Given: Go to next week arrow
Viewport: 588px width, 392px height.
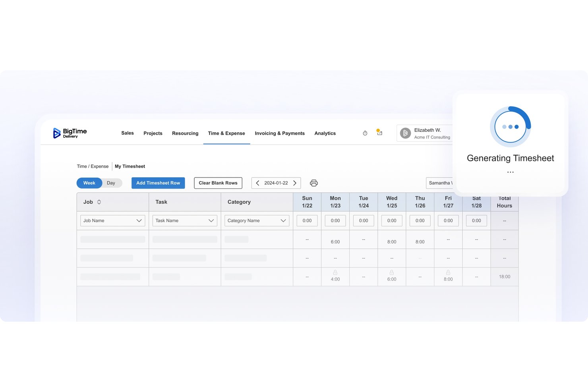Looking at the screenshot, I should click(295, 183).
